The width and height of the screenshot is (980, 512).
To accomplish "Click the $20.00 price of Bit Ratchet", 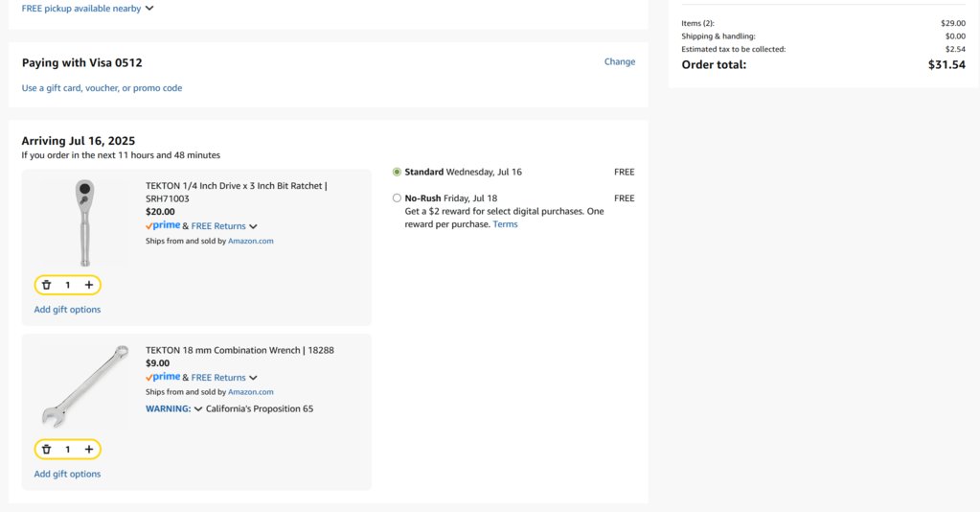I will point(160,212).
